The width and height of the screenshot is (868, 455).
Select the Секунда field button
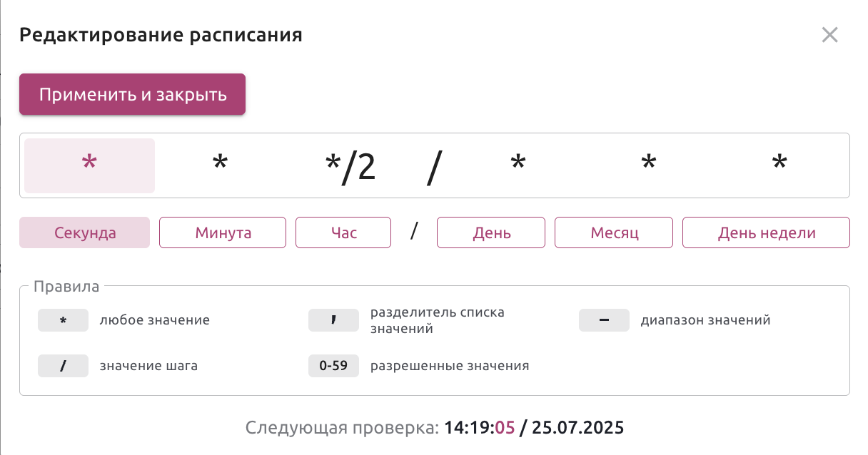click(84, 232)
